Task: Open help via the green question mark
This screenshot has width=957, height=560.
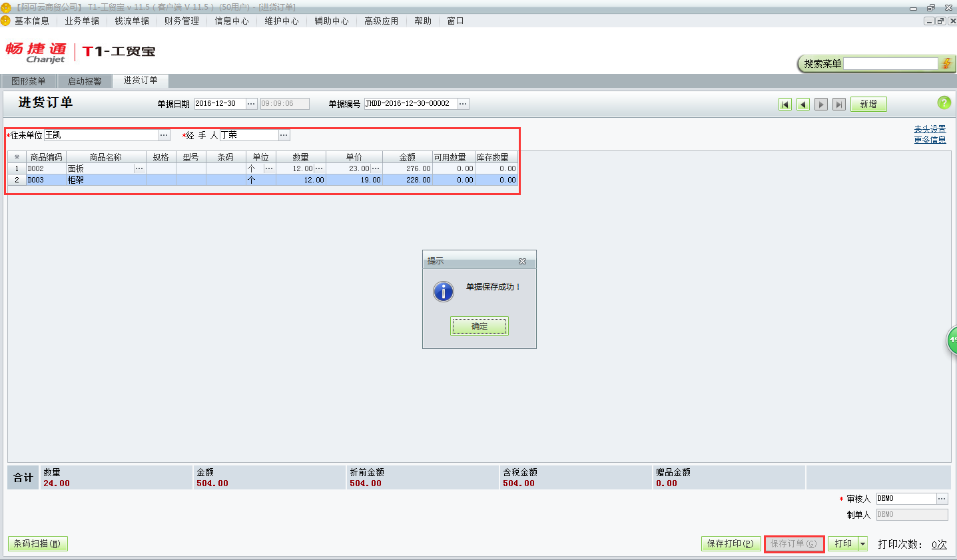Action: click(x=944, y=103)
